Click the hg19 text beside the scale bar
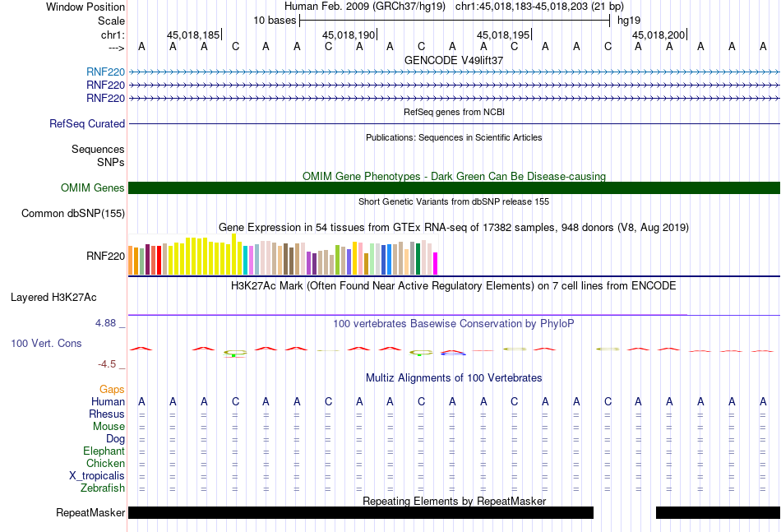This screenshot has width=781, height=532. pos(629,21)
